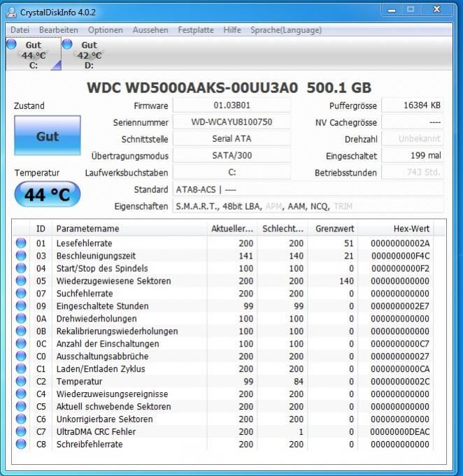Select the Wiederzugewiesene Sektoren parameter name

113,281
